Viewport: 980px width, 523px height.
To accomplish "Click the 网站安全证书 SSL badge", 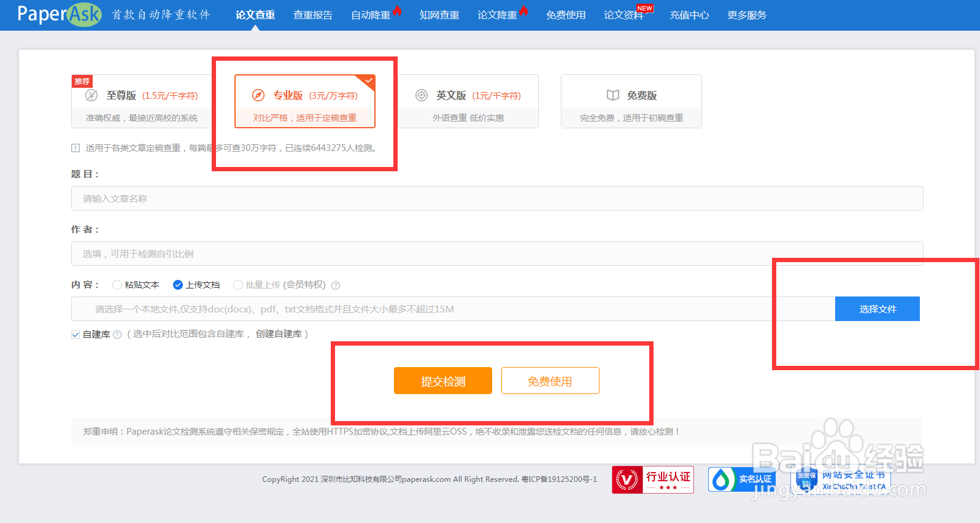I will pos(841,479).
